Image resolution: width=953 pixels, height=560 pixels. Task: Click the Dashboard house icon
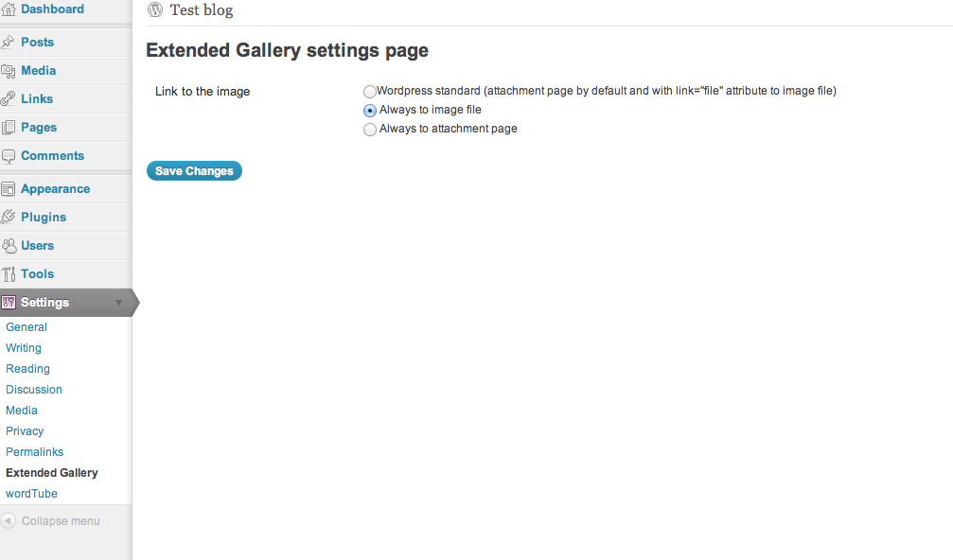9,9
